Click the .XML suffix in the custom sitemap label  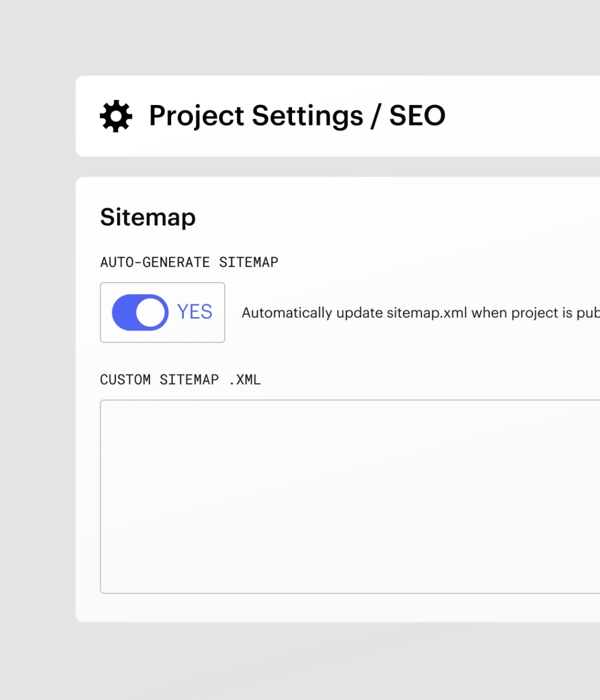[x=245, y=380]
